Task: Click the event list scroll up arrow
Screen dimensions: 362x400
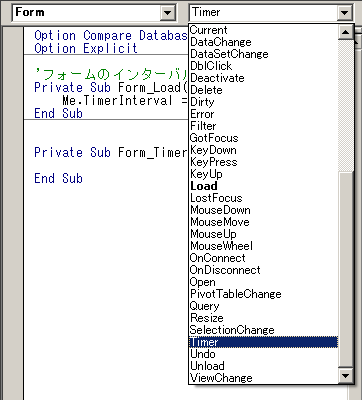Action: tap(346, 32)
